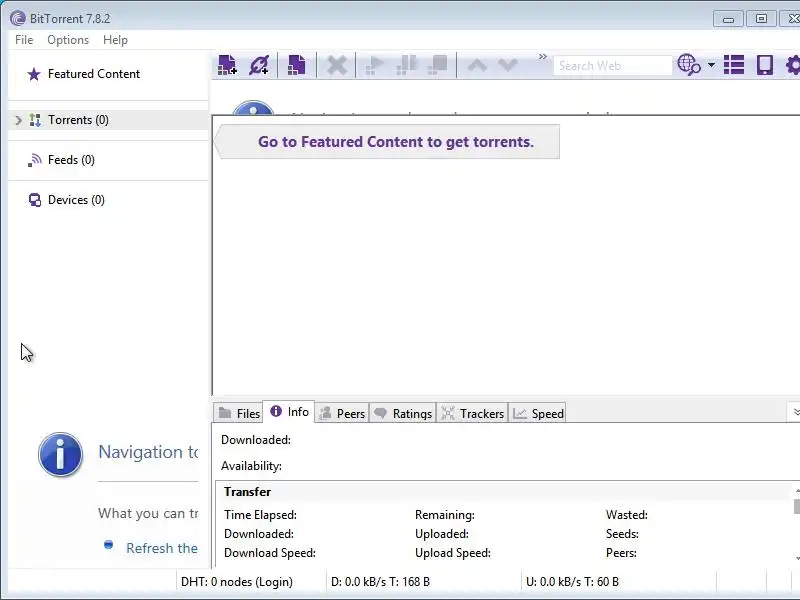Click the Seeds label
This screenshot has height=600, width=800.
622,534
